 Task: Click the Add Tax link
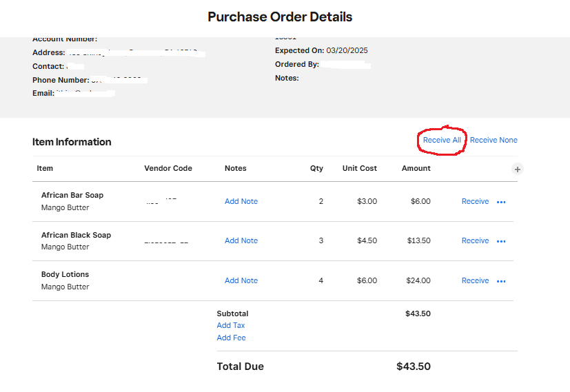(231, 325)
